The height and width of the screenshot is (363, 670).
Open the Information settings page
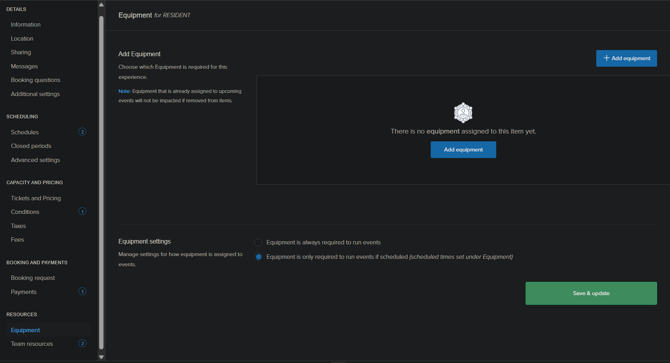point(26,24)
